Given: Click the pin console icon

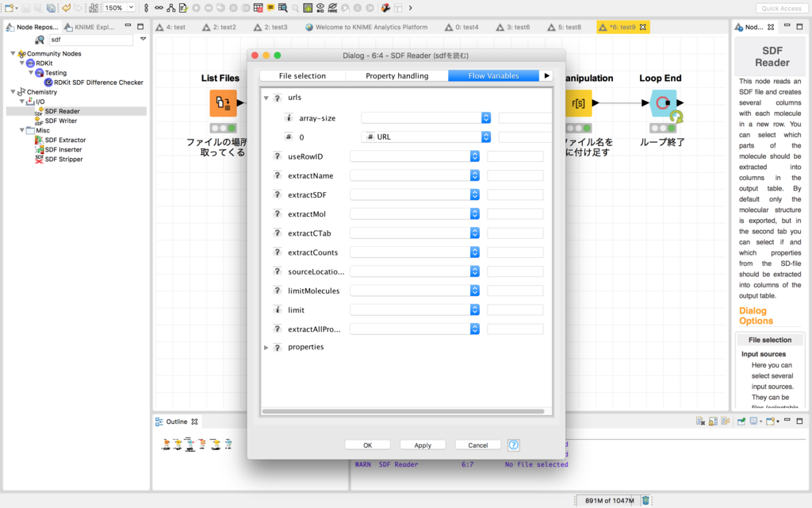Looking at the screenshot, I should pos(741,421).
